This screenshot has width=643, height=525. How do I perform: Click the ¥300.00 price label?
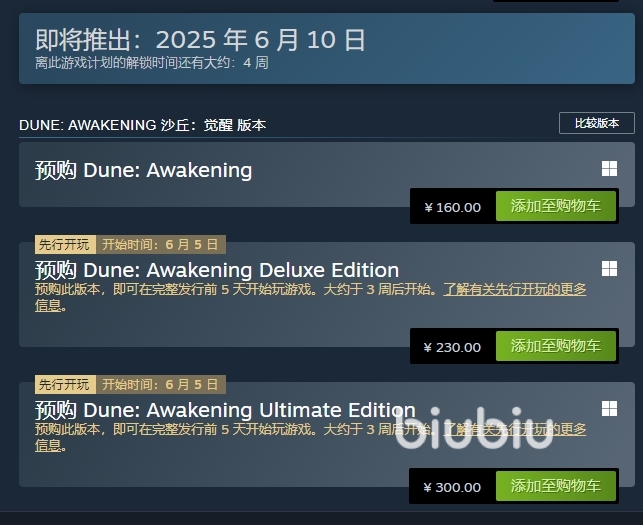point(452,487)
